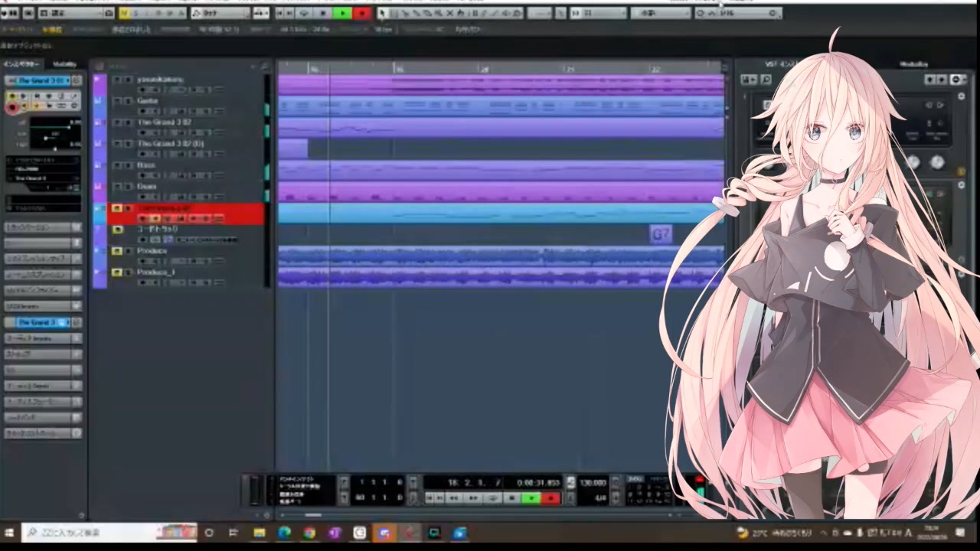980x551 pixels.
Task: Unmute the Produce_1 track
Action: [117, 272]
